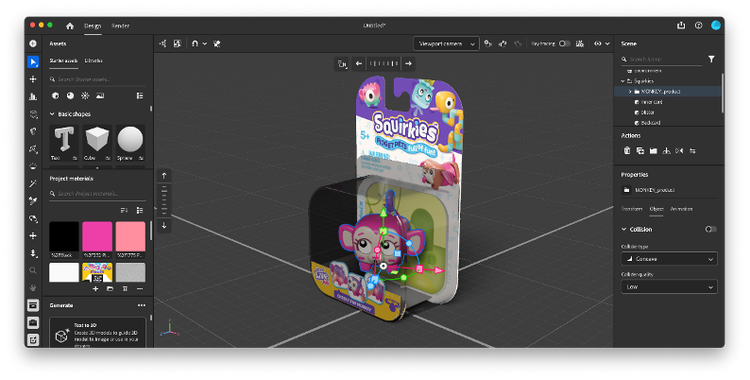Collapse the Basic shapes section
Image resolution: width=750 pixels, height=380 pixels.
pos(52,114)
